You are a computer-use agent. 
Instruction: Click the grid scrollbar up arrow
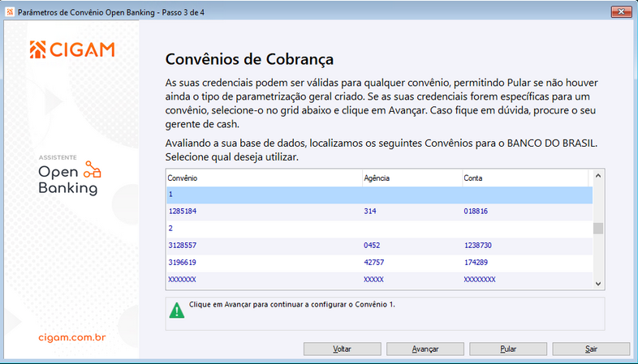598,176
